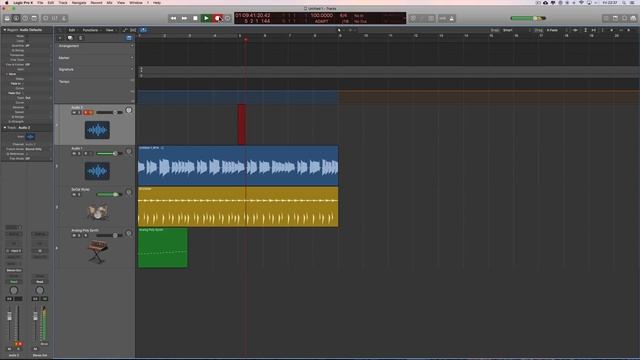Solo the Audio 1 track

coord(79,153)
